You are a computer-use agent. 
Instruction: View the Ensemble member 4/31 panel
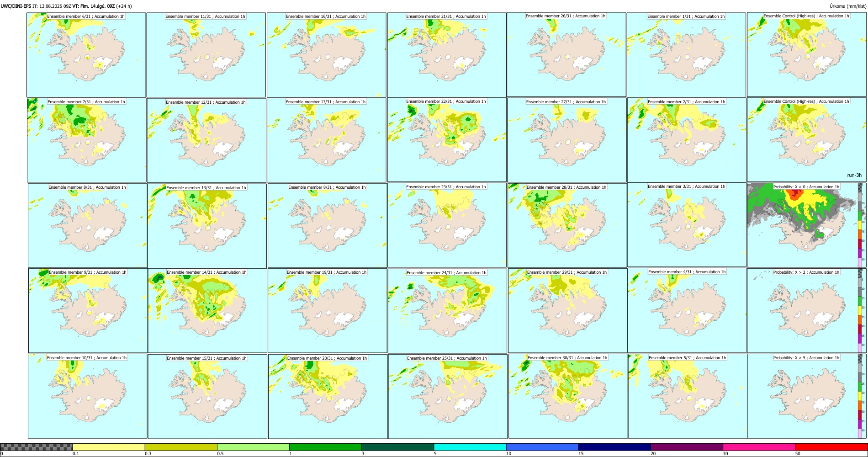coord(687,310)
